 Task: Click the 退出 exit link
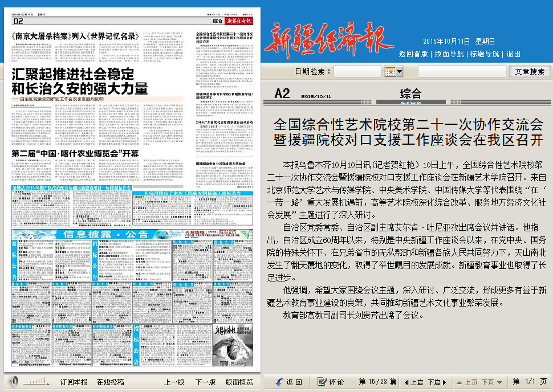tap(513, 54)
